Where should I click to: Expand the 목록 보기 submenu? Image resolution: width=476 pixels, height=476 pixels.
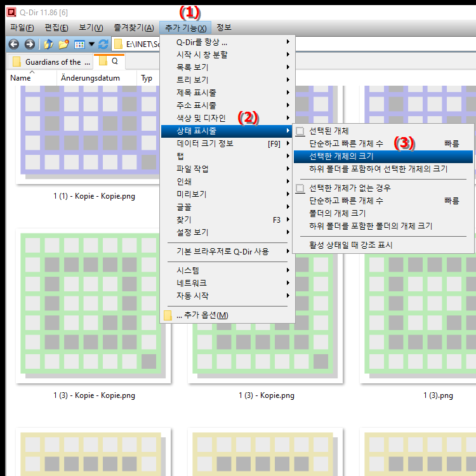(228, 67)
